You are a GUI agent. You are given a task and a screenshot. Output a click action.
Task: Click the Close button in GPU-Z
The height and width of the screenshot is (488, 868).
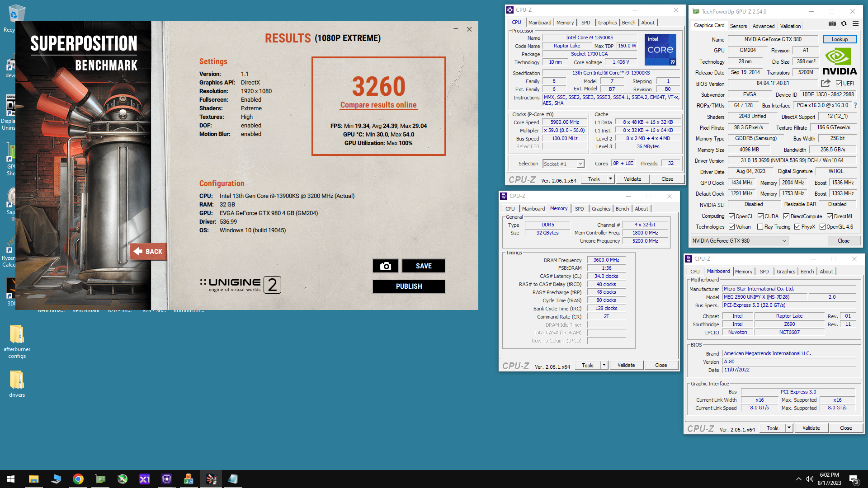tap(844, 241)
